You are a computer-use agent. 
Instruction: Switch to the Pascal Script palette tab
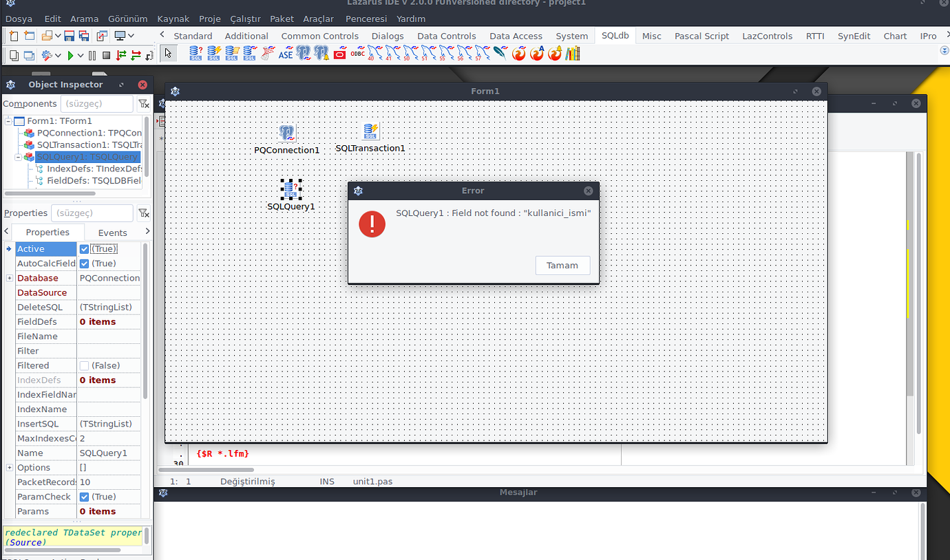pos(701,36)
